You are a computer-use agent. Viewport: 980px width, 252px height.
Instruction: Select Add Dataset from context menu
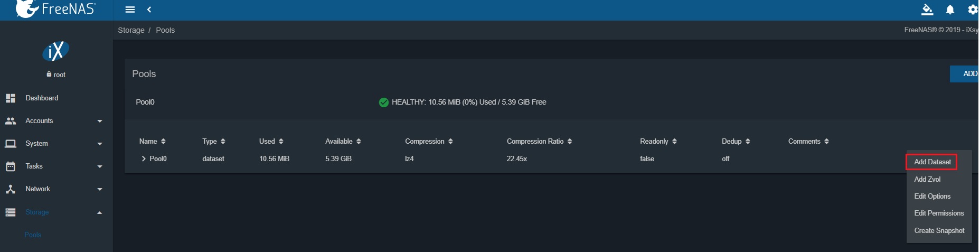[x=932, y=162]
